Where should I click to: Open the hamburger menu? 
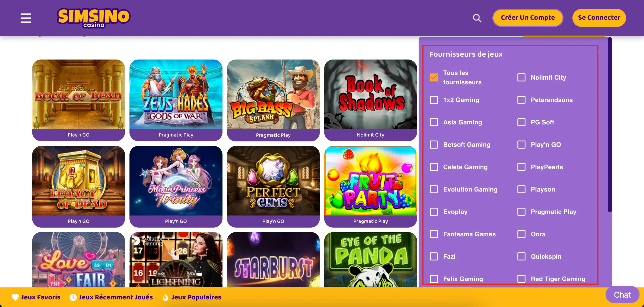click(26, 18)
